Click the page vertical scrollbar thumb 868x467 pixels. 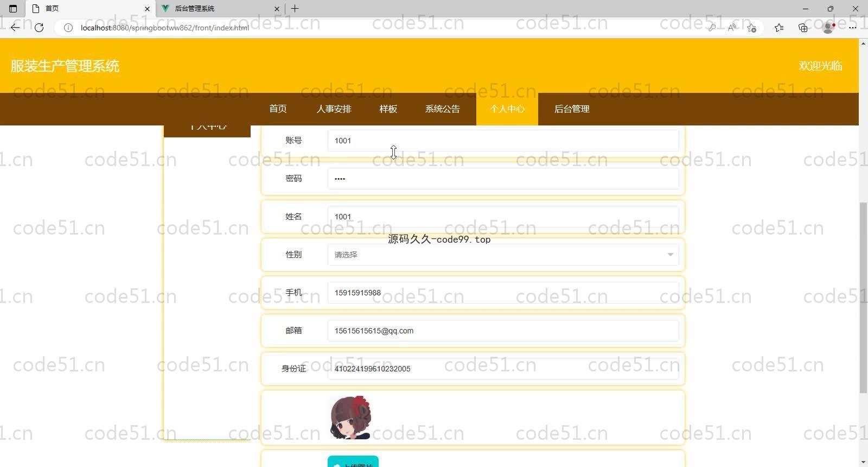point(863,298)
